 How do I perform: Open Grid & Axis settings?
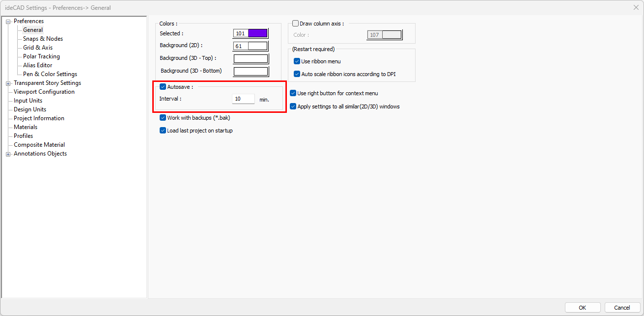pos(38,48)
